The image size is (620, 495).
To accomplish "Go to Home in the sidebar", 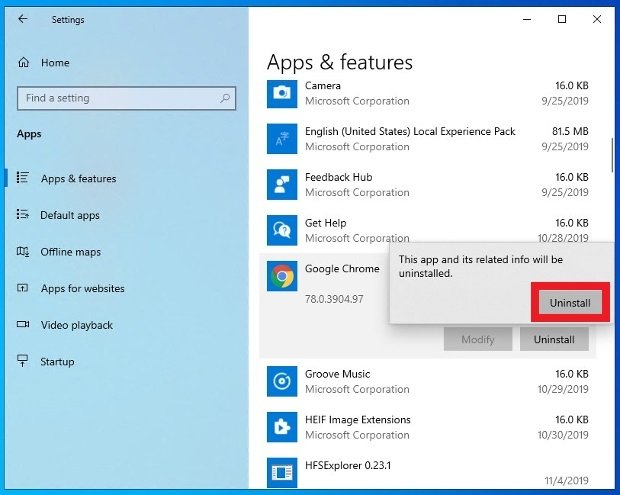I will (x=55, y=62).
